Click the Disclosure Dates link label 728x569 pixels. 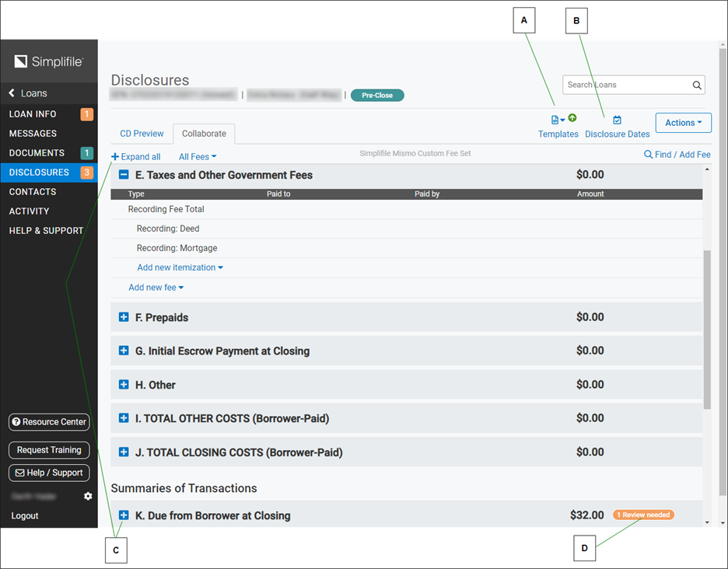(x=617, y=134)
